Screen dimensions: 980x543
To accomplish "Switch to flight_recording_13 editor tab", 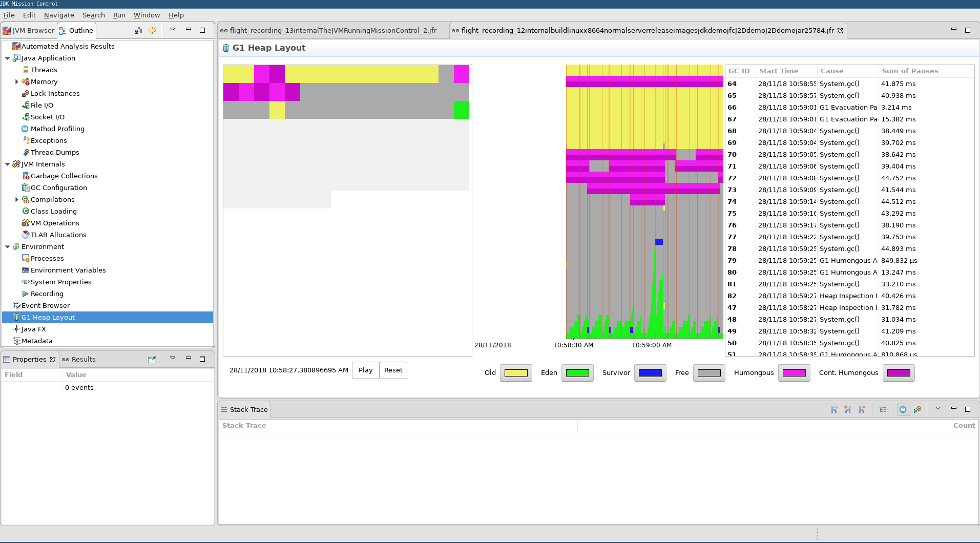I will 328,30.
